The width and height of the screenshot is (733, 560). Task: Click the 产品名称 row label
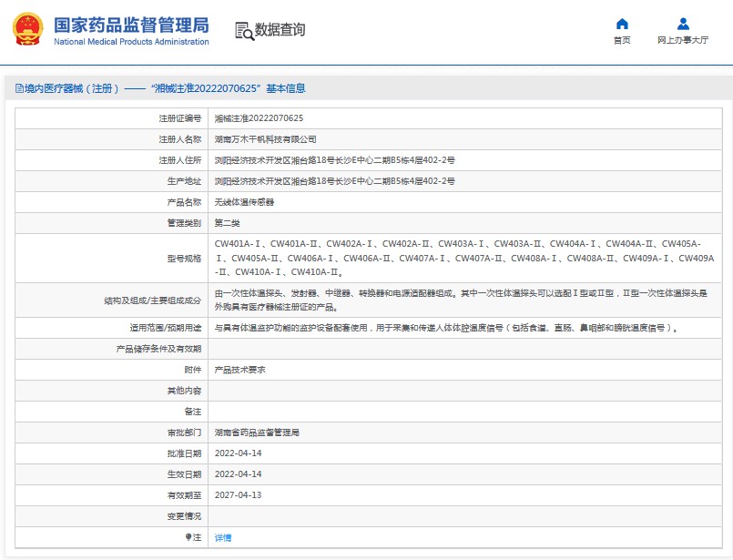[x=184, y=202]
